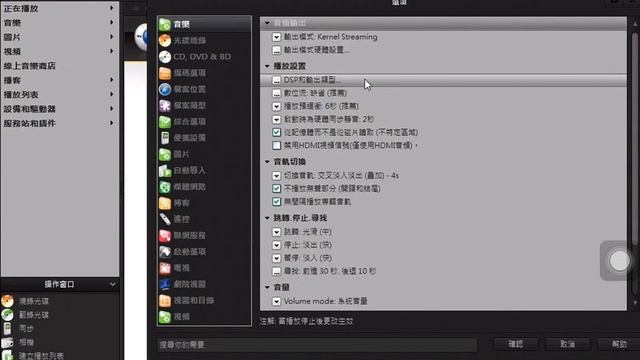Viewport: 640px width, 360px height.
Task: Open the Volume mode dropdown
Action: point(276,301)
